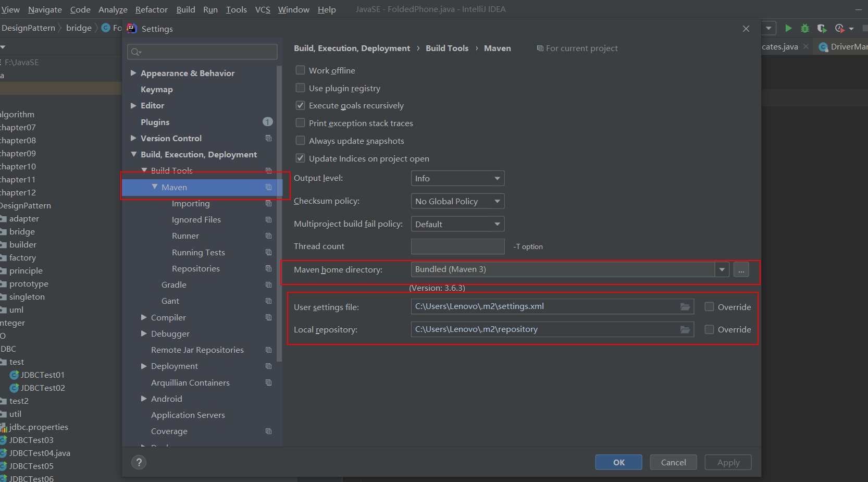Click the Plugins update badge
868x482 pixels.
click(x=267, y=122)
